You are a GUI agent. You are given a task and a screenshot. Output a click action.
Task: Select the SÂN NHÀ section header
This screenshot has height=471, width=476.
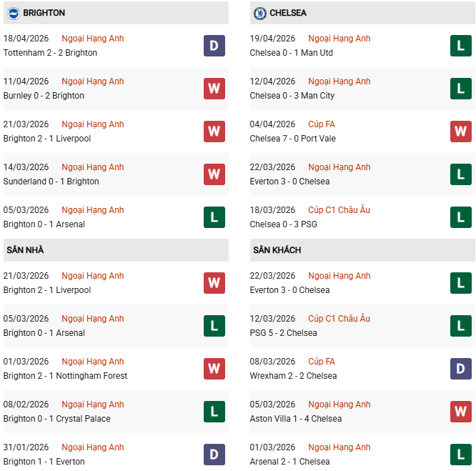tap(26, 250)
